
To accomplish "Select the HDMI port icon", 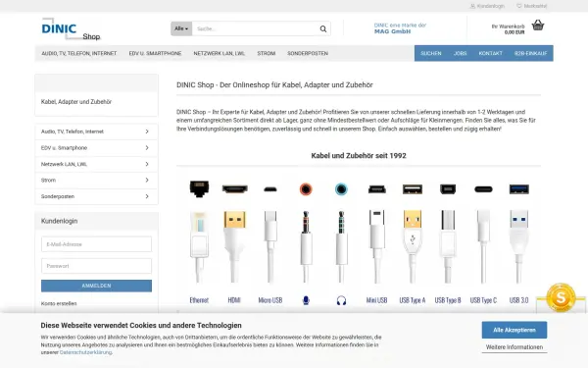I will [235, 188].
